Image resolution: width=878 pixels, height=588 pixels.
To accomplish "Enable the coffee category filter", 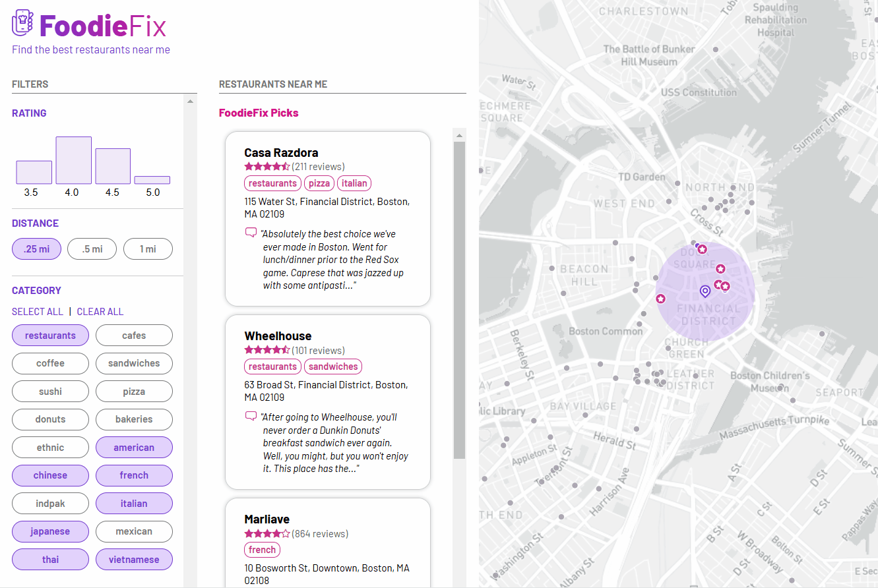I will click(x=50, y=363).
